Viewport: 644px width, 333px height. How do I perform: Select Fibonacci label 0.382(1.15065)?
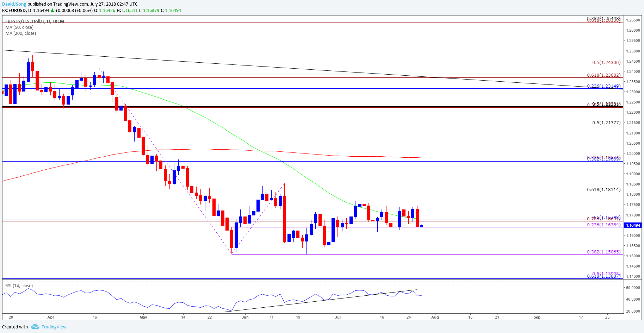604,252
